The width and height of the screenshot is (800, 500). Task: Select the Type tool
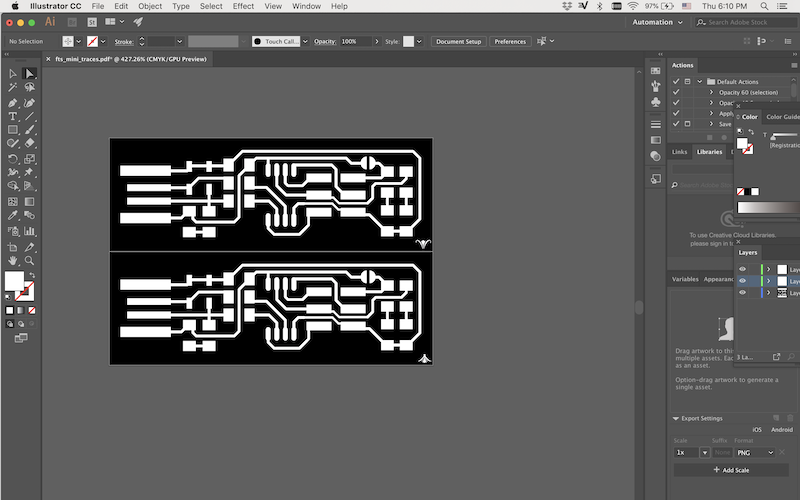click(x=13, y=116)
